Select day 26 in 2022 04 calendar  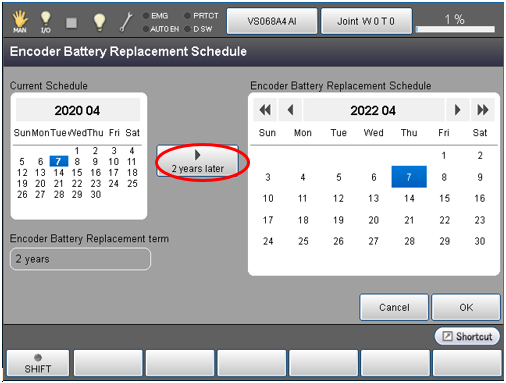point(338,241)
